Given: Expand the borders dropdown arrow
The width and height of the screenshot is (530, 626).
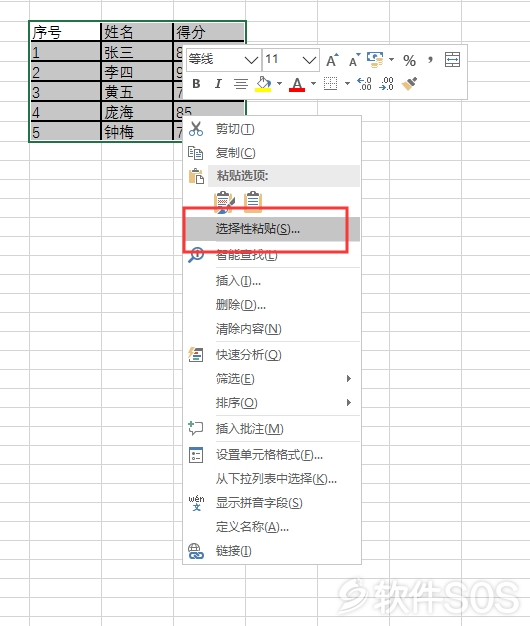Looking at the screenshot, I should pyautogui.click(x=347, y=84).
